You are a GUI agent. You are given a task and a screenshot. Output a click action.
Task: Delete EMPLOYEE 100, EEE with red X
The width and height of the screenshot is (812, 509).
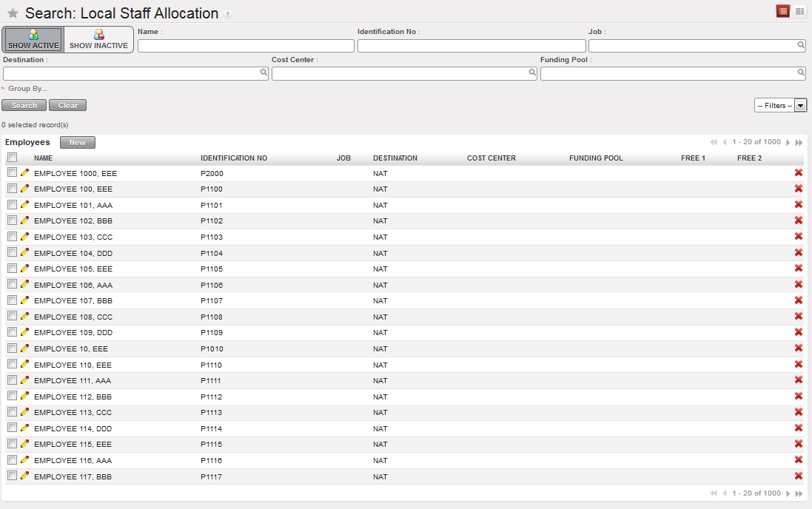[x=799, y=189]
